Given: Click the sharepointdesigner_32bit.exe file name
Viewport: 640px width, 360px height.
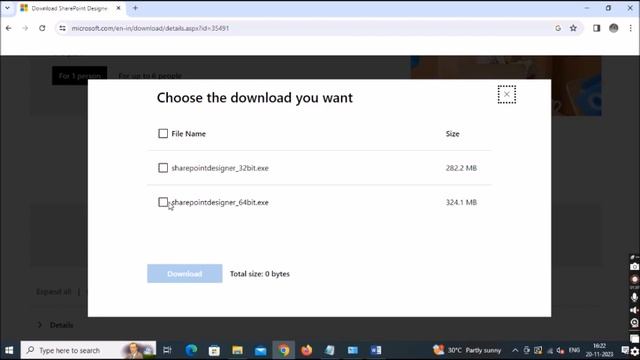Looking at the screenshot, I should (220, 168).
